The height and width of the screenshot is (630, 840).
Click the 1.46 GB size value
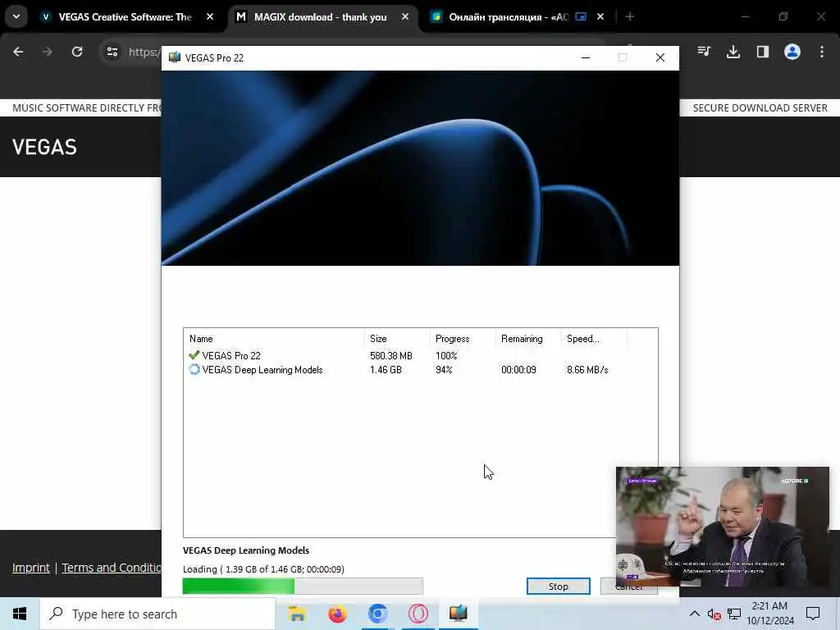coord(386,370)
